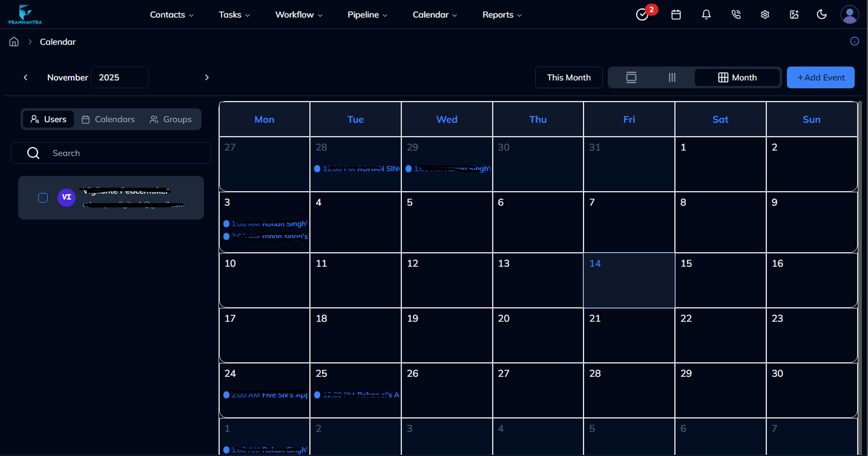The width and height of the screenshot is (868, 456).
Task: Click the add image icon in top bar
Action: point(794,14)
